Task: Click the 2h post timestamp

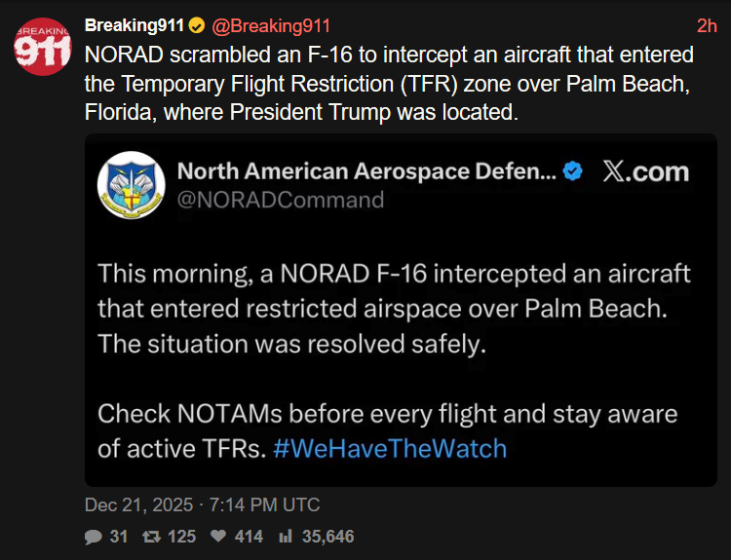Action: pos(707,25)
